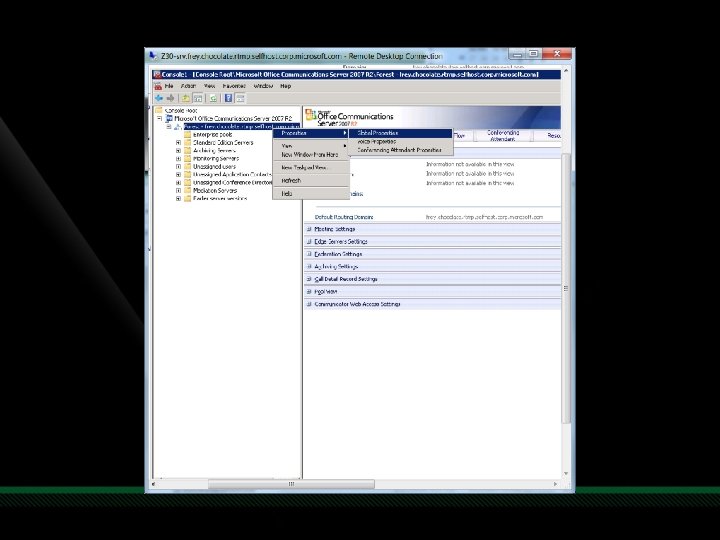Select Voice Properties in the submenu

400,141
